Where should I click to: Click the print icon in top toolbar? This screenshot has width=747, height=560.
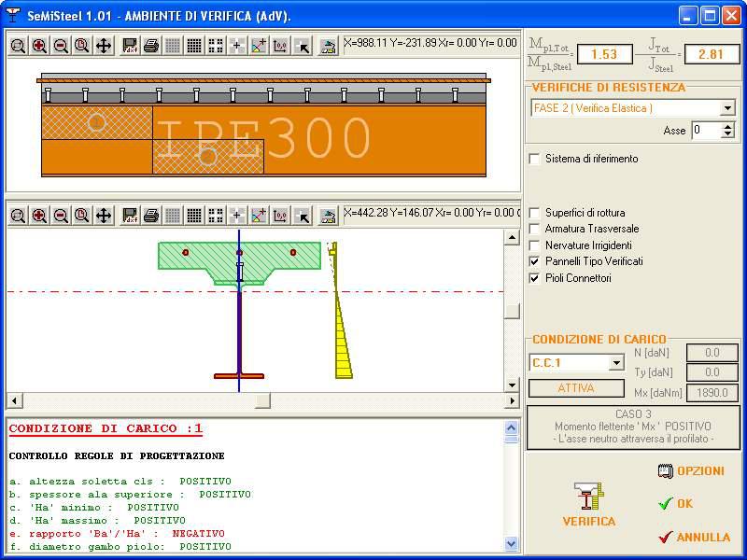pos(150,45)
